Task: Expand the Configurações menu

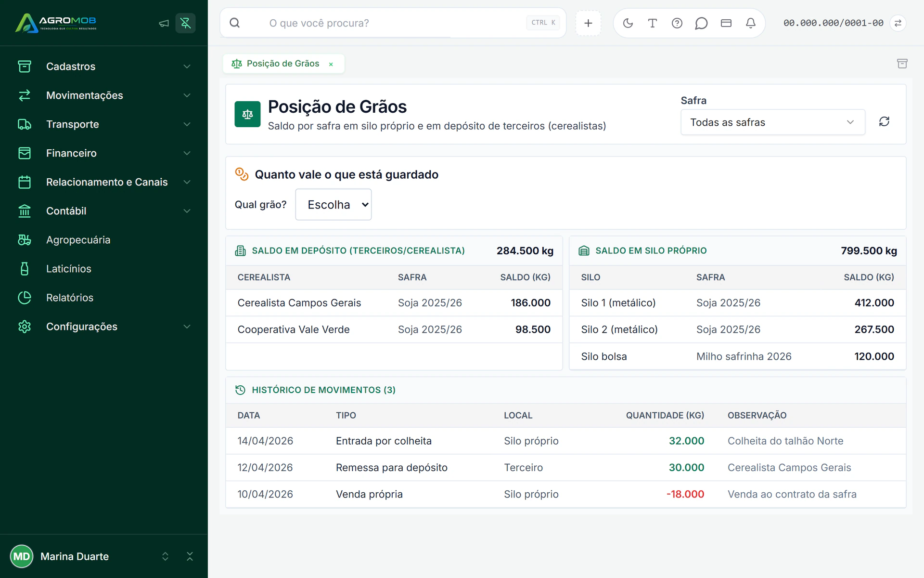Action: click(104, 327)
